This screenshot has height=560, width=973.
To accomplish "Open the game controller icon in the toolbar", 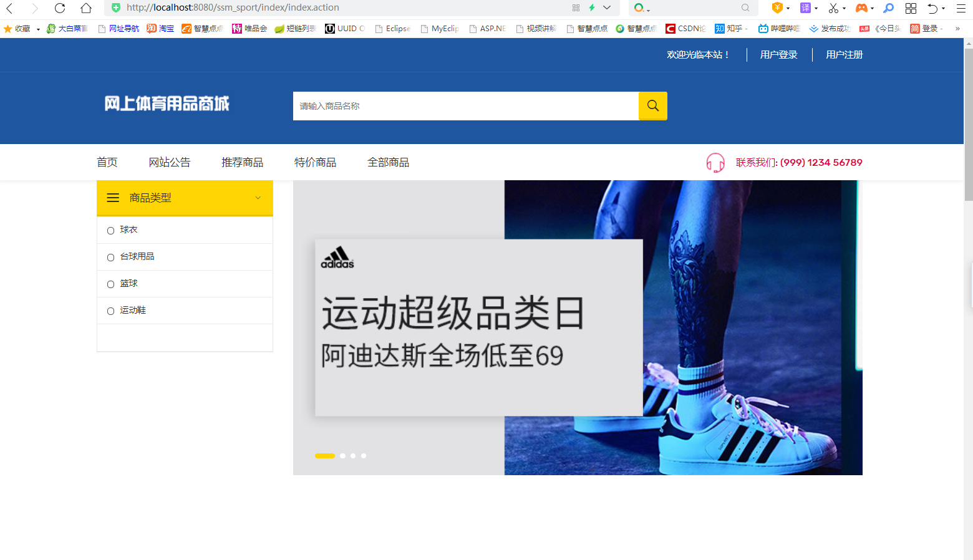I will point(863,8).
